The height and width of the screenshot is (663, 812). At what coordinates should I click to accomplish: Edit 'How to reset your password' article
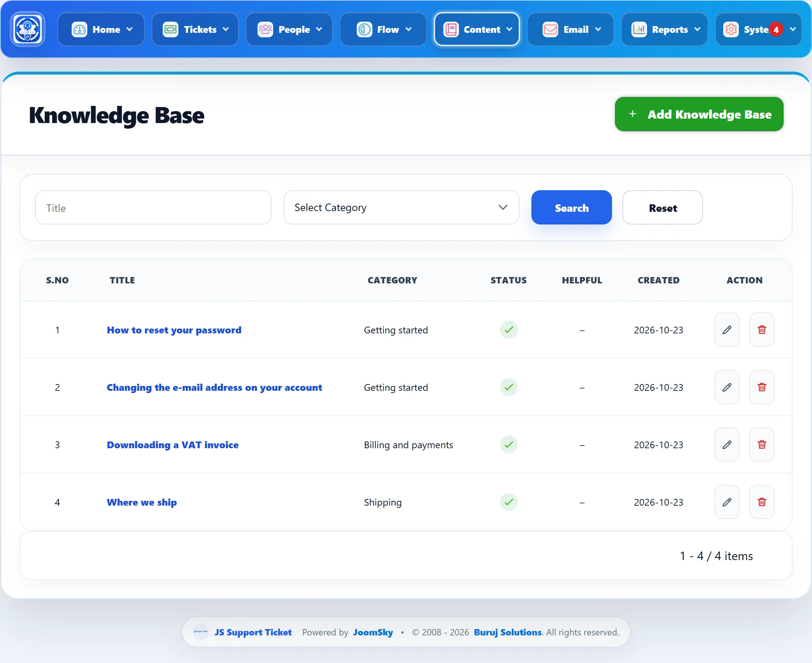coord(727,330)
